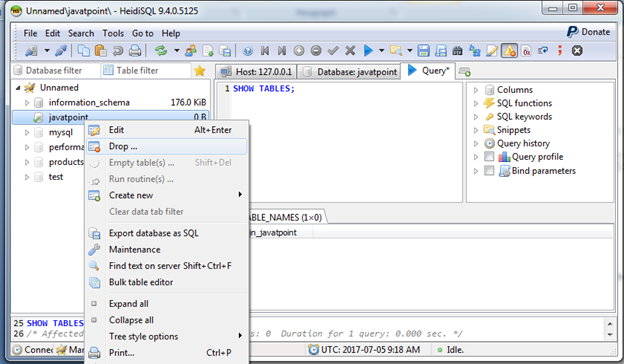624x364 pixels.
Task: Switch to Host: 127.0.0.1 tab
Action: point(256,72)
